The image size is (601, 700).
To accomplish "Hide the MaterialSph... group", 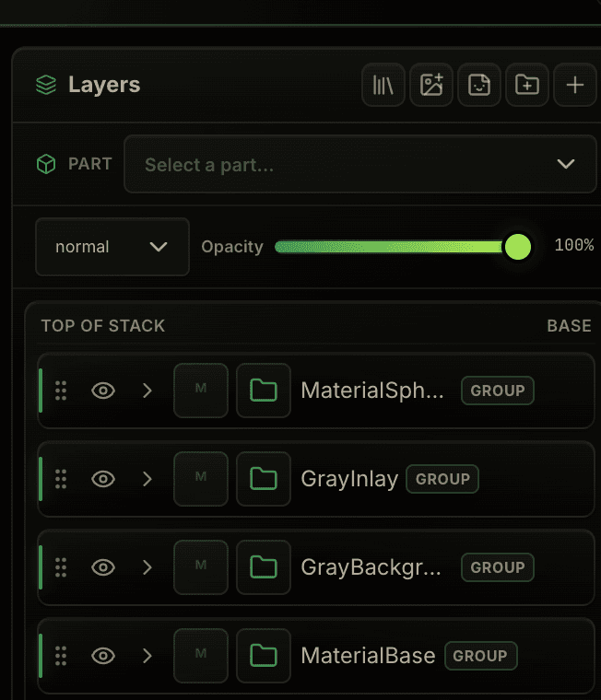I will (x=103, y=391).
